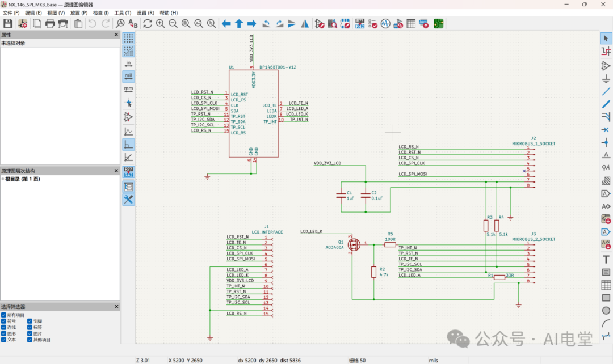Uncheck the 引脚 selection filter checkbox
This screenshot has width=613, height=364.
(x=30, y=321)
